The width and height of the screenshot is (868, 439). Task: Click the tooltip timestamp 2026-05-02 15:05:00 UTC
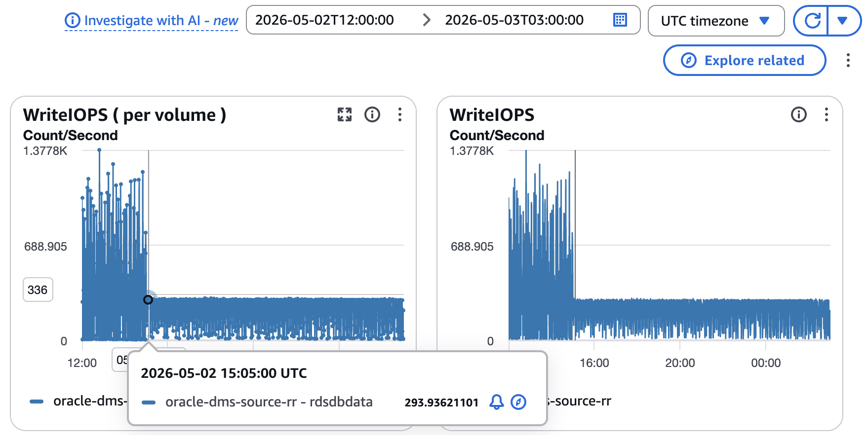(x=224, y=373)
